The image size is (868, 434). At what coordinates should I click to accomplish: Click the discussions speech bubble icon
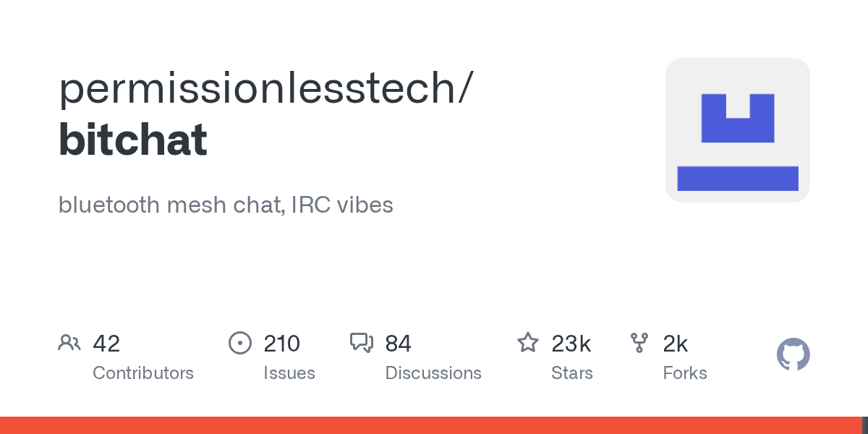coord(361,343)
